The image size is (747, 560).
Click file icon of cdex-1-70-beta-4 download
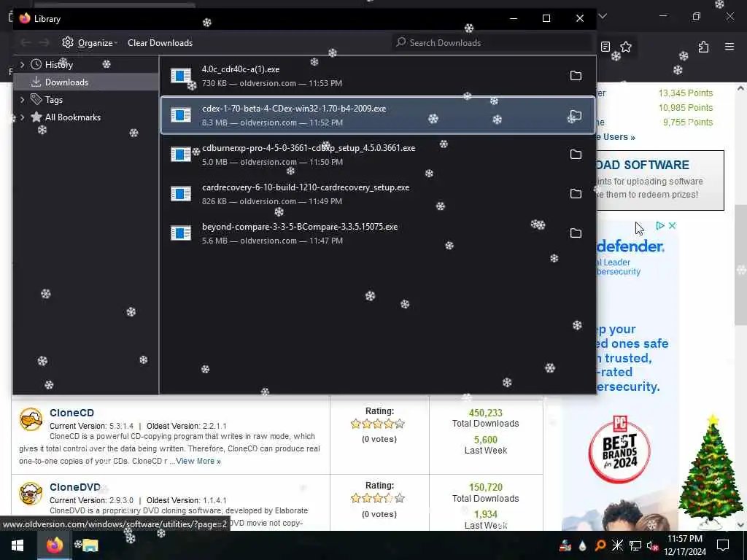(181, 115)
